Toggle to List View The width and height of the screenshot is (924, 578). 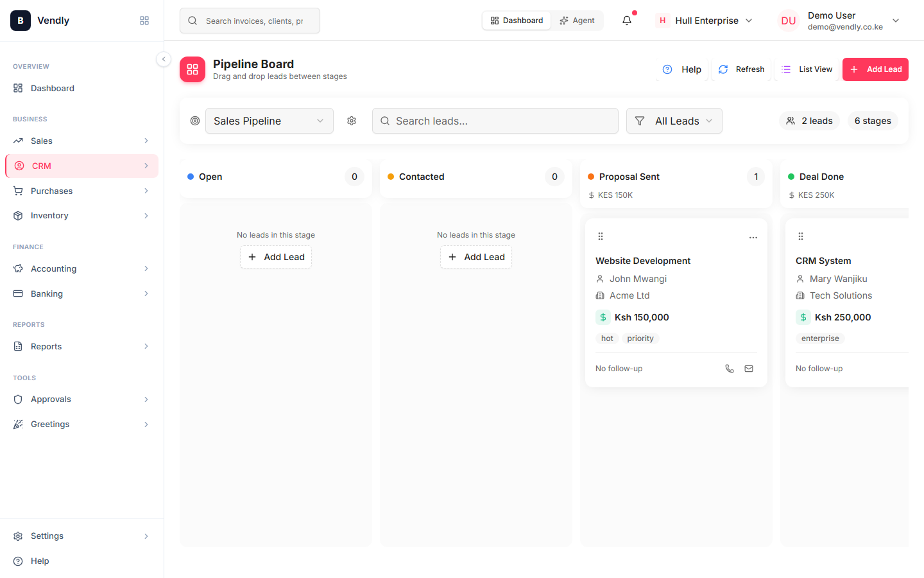pos(807,69)
